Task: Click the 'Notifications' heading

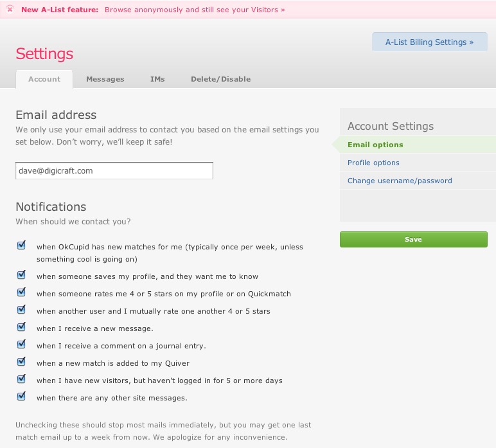Action: tap(51, 206)
